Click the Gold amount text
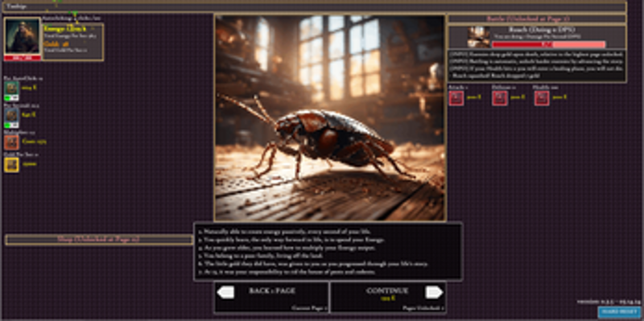 pos(56,44)
